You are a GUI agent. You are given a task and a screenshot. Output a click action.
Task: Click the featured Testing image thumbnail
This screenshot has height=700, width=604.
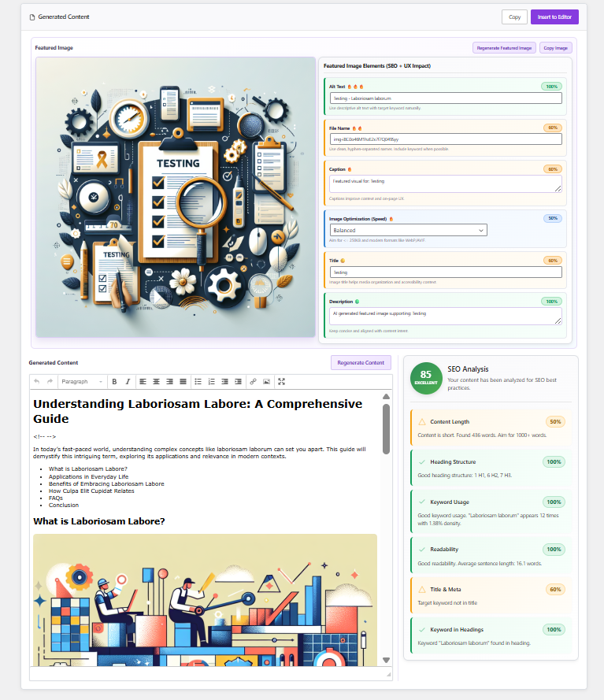176,198
